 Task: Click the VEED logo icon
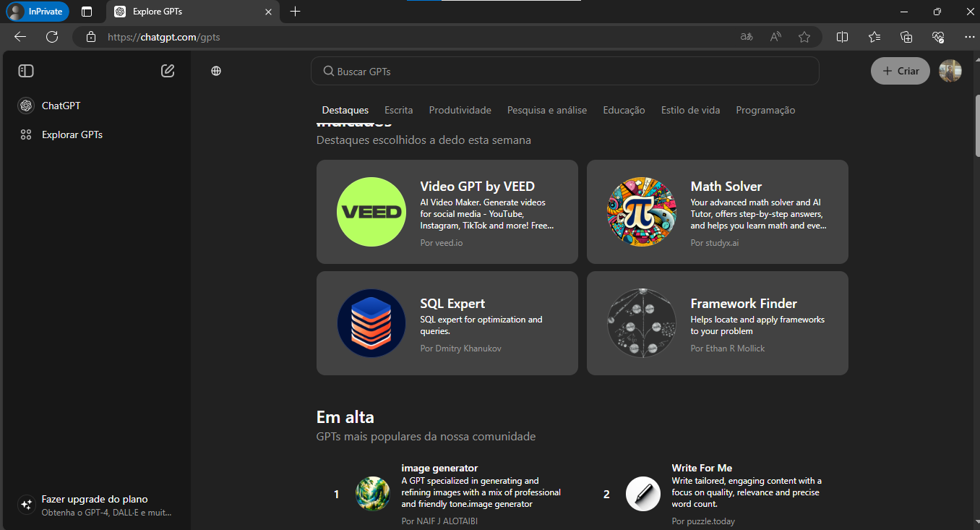point(371,212)
